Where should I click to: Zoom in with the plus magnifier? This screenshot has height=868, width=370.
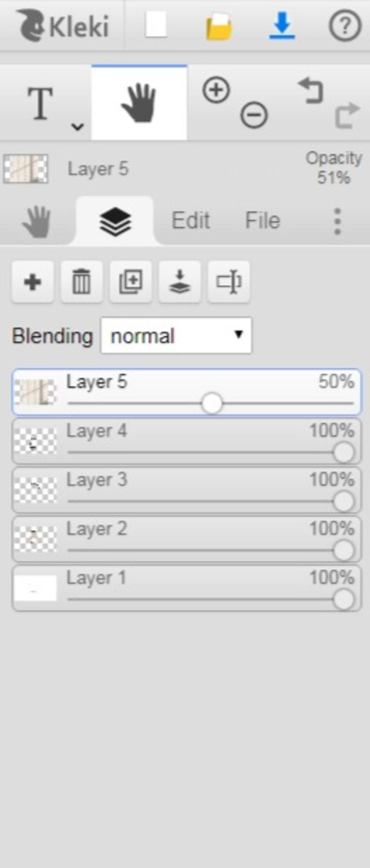[x=216, y=90]
